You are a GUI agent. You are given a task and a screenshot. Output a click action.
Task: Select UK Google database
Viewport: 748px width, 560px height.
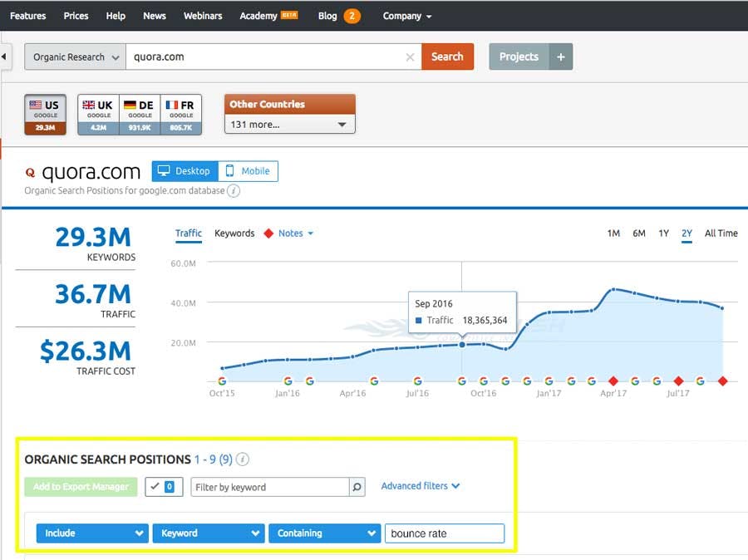[98, 115]
